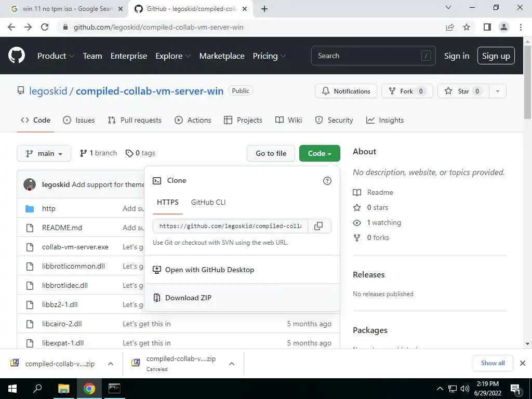Click Chrome share page icon in address bar
This screenshot has width=532, height=399.
pos(450,27)
